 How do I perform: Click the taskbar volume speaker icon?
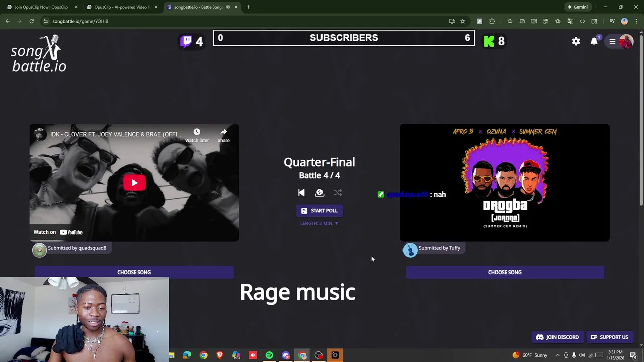coord(582,355)
